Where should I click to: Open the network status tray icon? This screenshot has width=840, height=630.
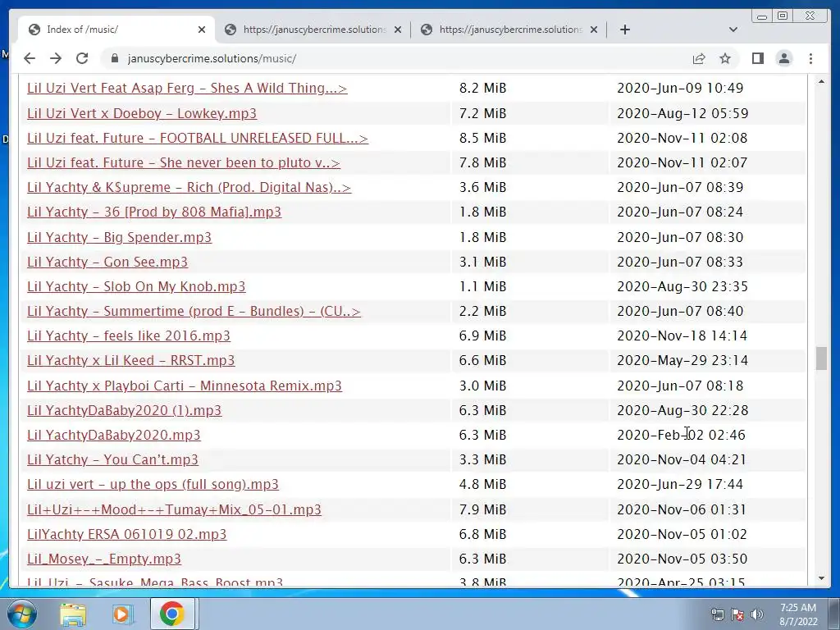717,614
